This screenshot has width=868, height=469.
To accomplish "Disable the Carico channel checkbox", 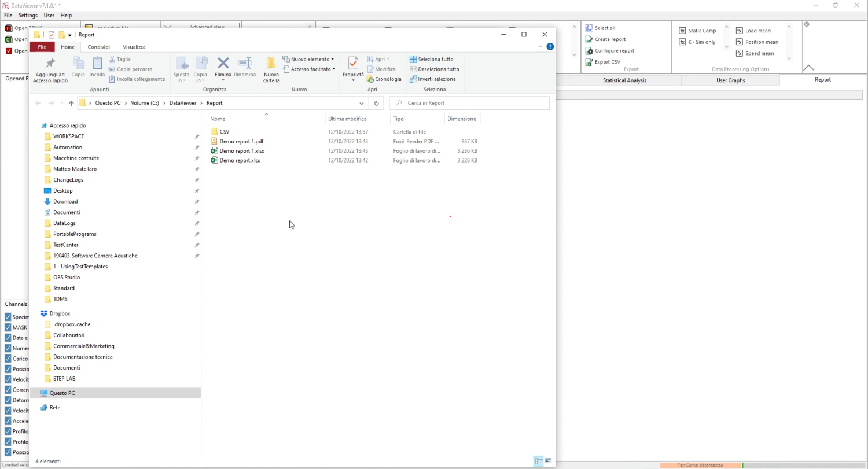I will point(8,359).
